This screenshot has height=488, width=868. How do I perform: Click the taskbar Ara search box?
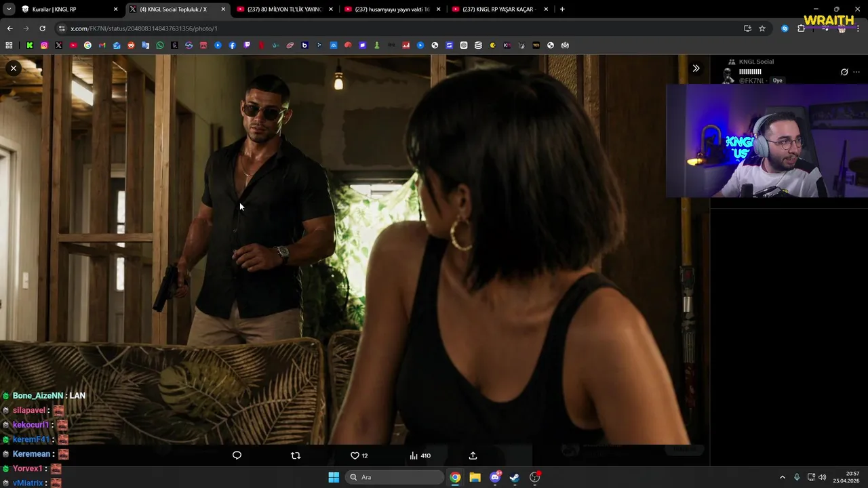pos(395,477)
